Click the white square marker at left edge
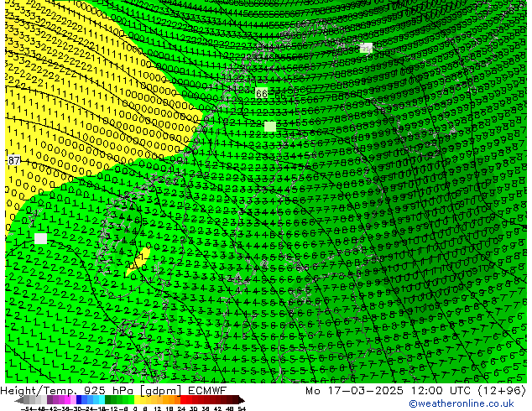This screenshot has width=532, height=411. tap(41, 238)
